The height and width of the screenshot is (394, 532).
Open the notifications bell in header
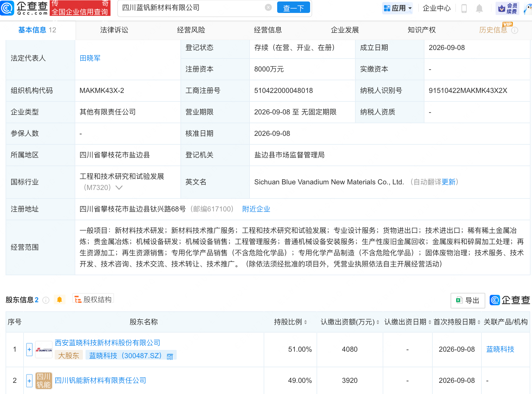479,8
